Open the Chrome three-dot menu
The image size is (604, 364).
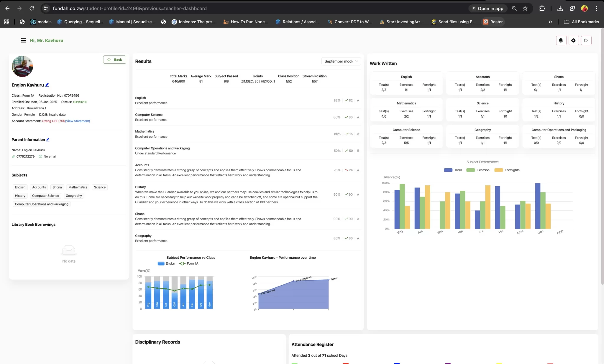[x=596, y=9]
